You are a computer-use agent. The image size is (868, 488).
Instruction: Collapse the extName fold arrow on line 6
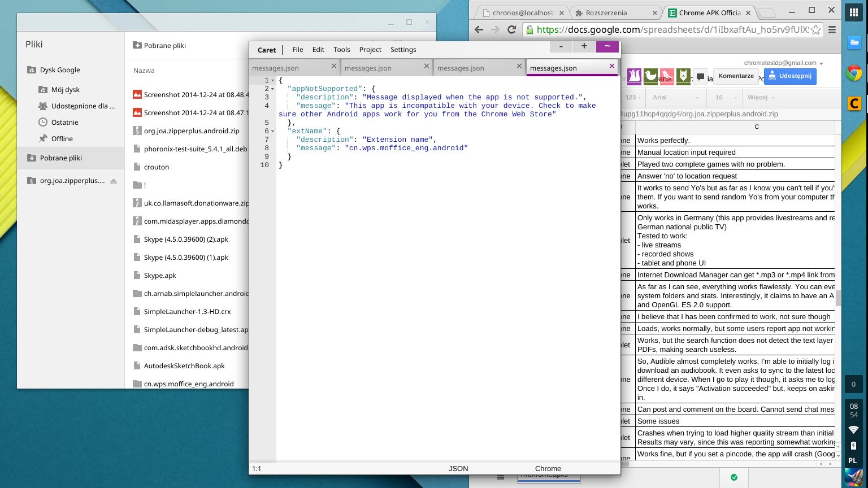[x=273, y=131]
